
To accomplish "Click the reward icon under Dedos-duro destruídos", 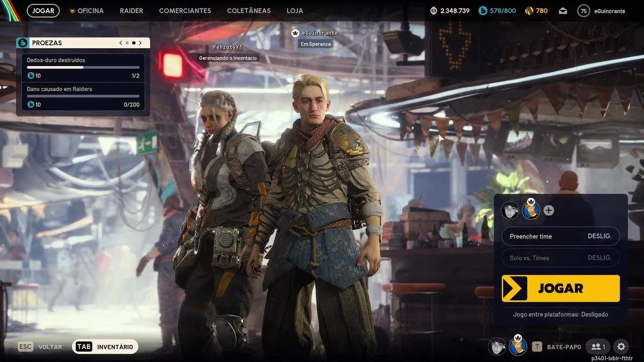I will (x=31, y=76).
